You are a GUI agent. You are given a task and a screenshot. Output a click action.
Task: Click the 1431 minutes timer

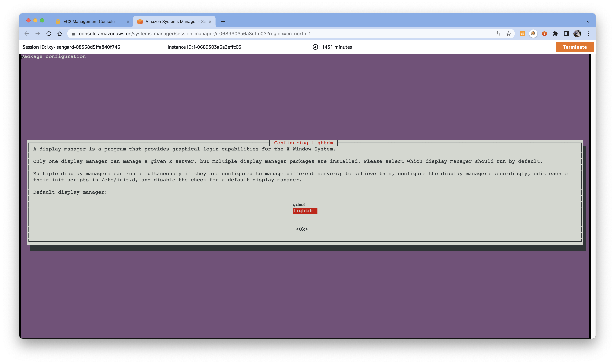(336, 47)
